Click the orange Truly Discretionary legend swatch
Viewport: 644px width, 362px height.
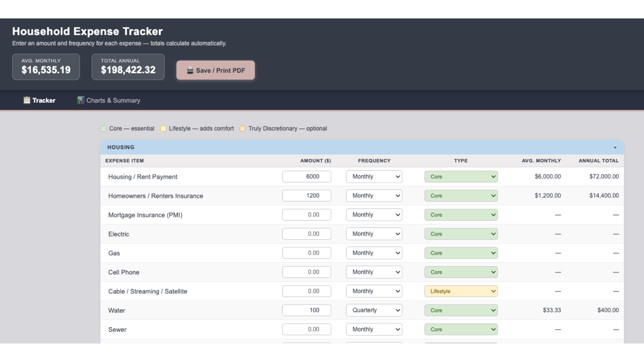pos(243,128)
